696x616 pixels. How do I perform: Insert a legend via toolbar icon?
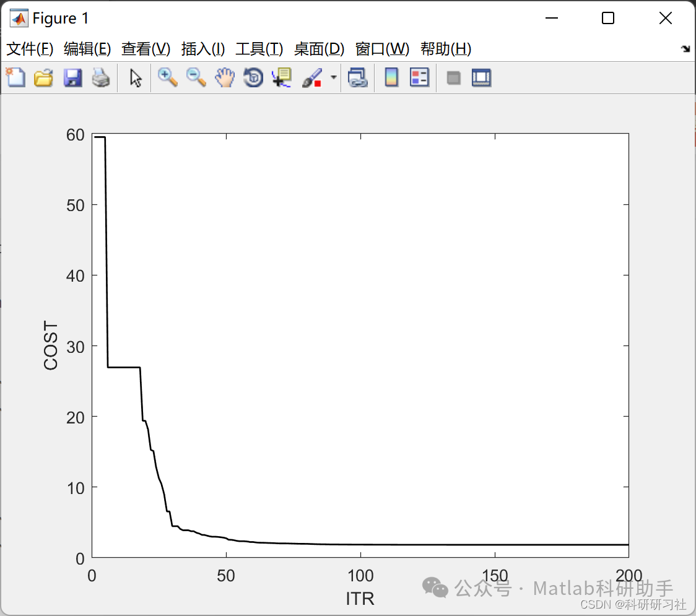[419, 77]
